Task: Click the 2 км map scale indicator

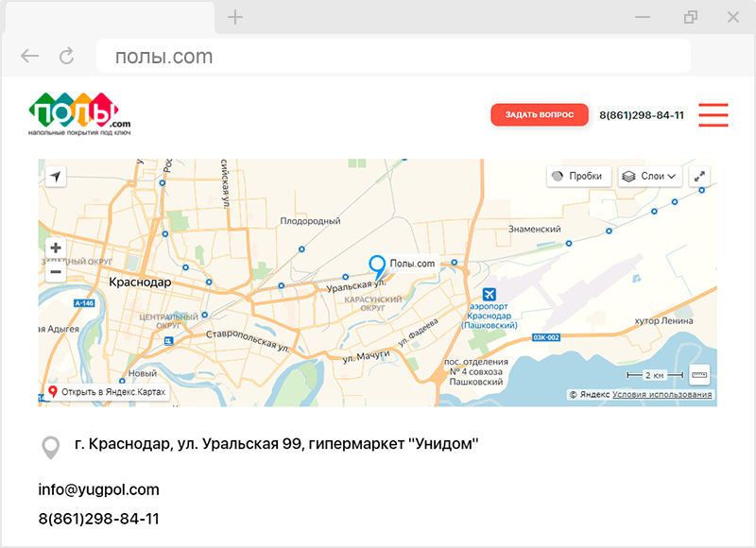Action: pos(655,375)
